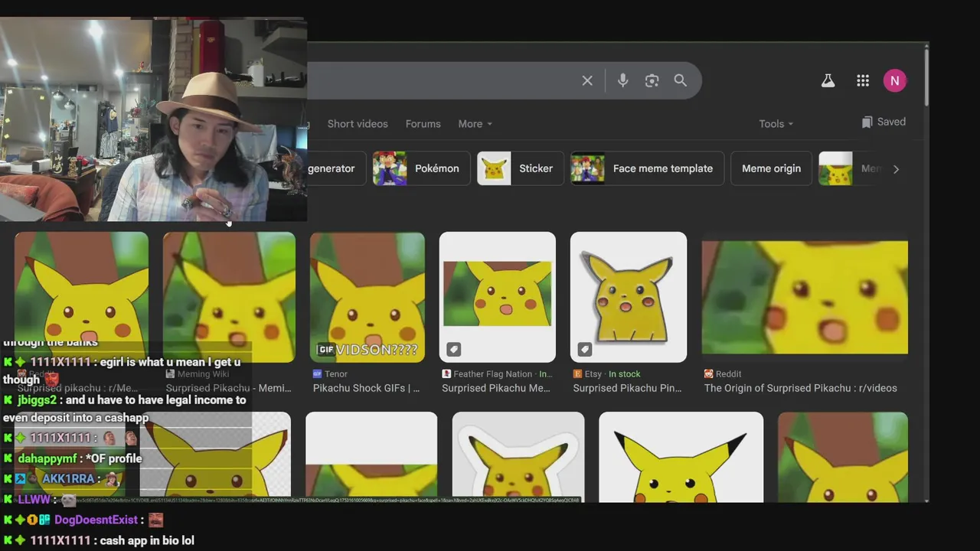This screenshot has height=551, width=980.
Task: Open the Meming Wiki Pikachu image
Action: 229,297
